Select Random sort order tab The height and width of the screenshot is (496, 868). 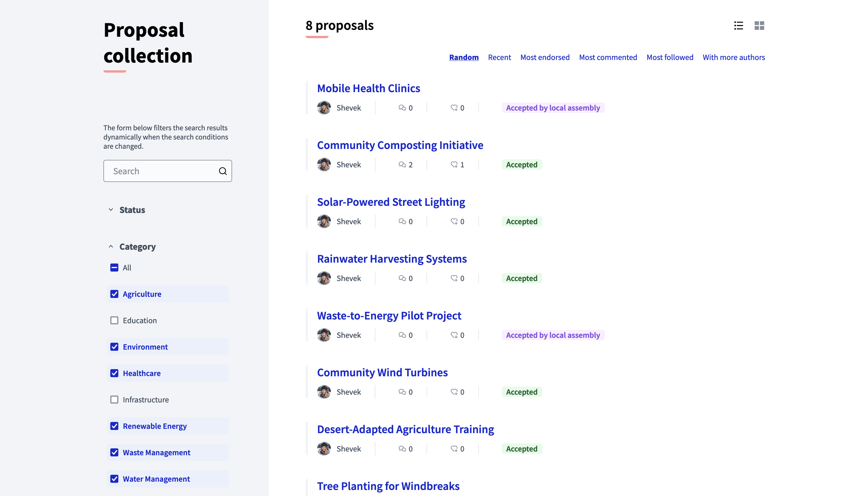point(464,57)
